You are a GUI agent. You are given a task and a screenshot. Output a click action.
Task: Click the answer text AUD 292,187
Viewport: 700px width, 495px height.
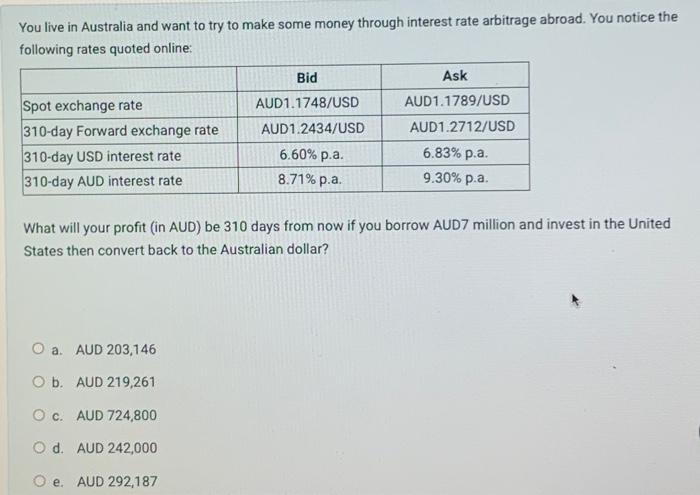coord(117,481)
